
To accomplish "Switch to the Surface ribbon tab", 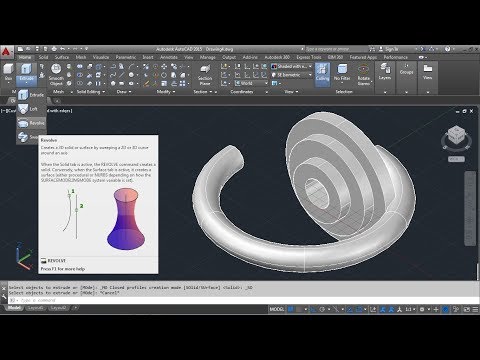I will (62, 57).
